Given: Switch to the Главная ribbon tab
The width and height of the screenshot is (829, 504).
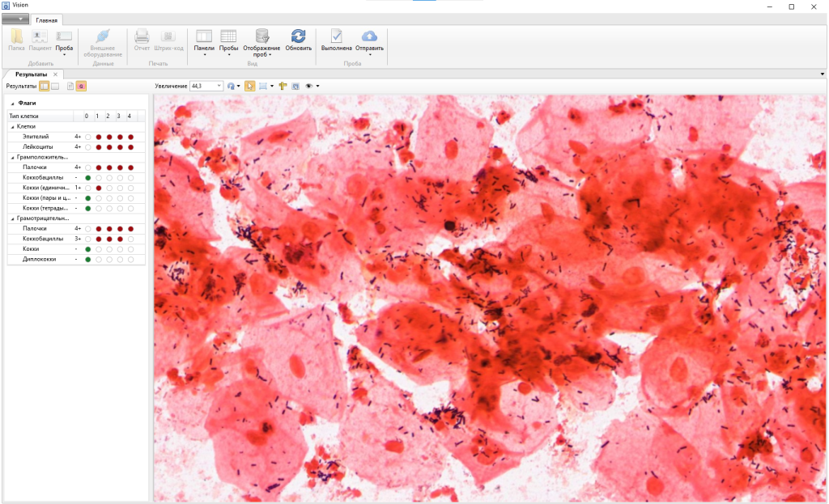Looking at the screenshot, I should pyautogui.click(x=46, y=19).
